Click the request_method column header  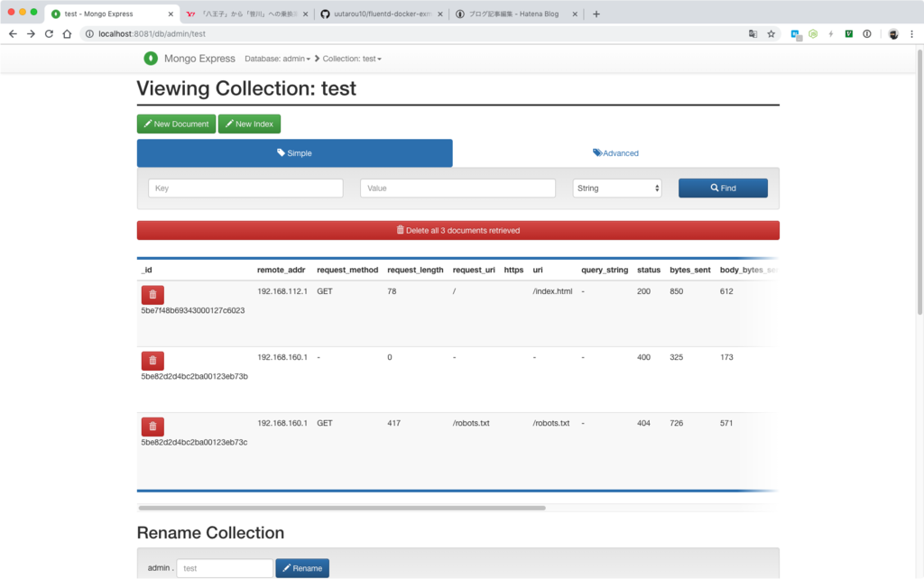tap(347, 270)
